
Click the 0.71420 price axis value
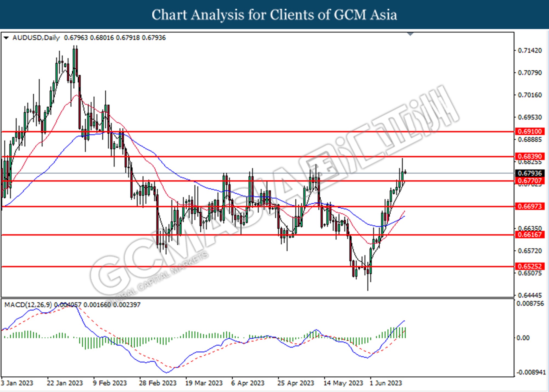(530, 51)
